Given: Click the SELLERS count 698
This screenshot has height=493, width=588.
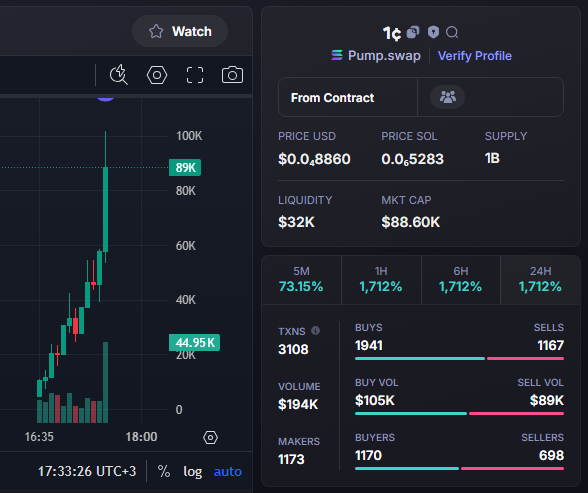Looking at the screenshot, I should 551,456.
